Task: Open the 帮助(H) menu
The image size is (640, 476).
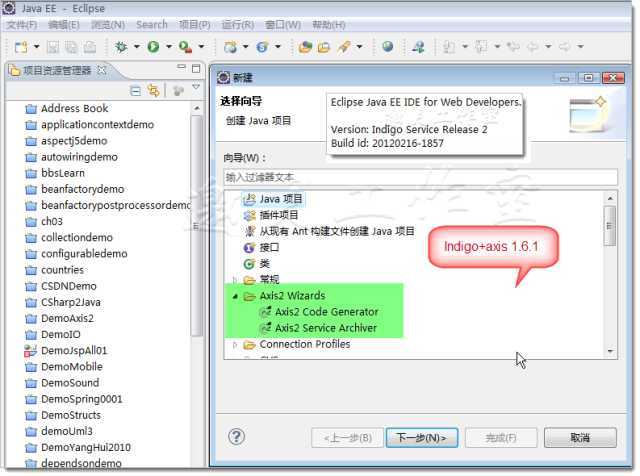Action: tap(329, 25)
